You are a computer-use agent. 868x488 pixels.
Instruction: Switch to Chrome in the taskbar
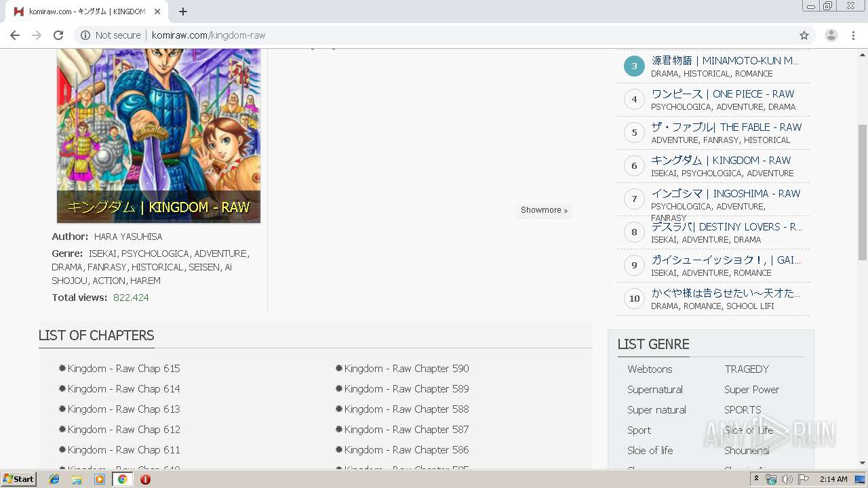tap(123, 479)
